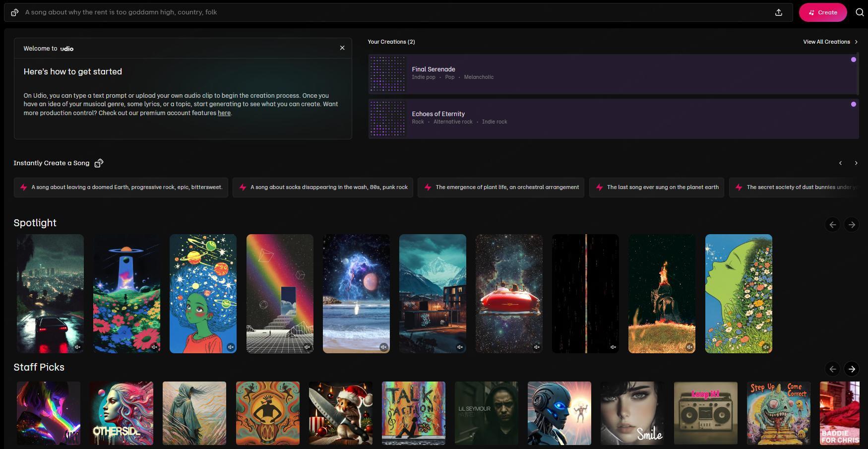This screenshot has width=868, height=449.
Task: Click Echoes of Eternity dotted cover art
Action: click(x=388, y=119)
